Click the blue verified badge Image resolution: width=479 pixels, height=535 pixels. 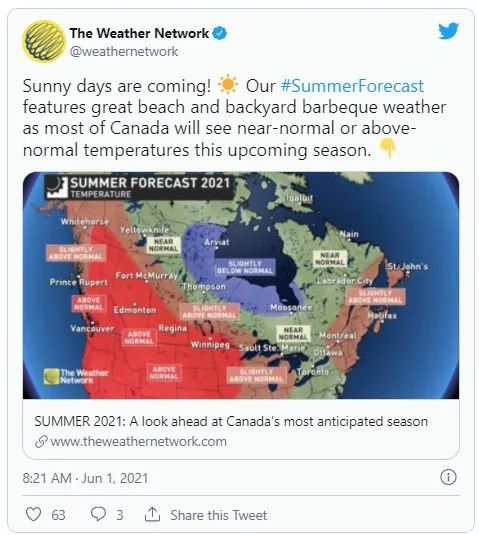[x=220, y=33]
